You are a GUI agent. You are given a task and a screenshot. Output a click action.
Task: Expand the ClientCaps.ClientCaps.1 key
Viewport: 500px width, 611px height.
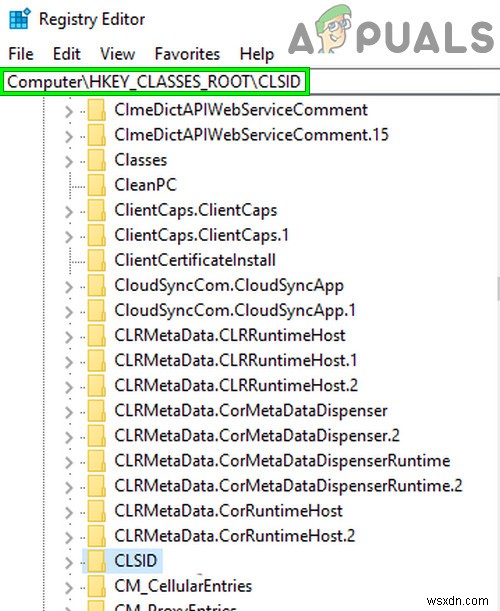click(x=69, y=237)
